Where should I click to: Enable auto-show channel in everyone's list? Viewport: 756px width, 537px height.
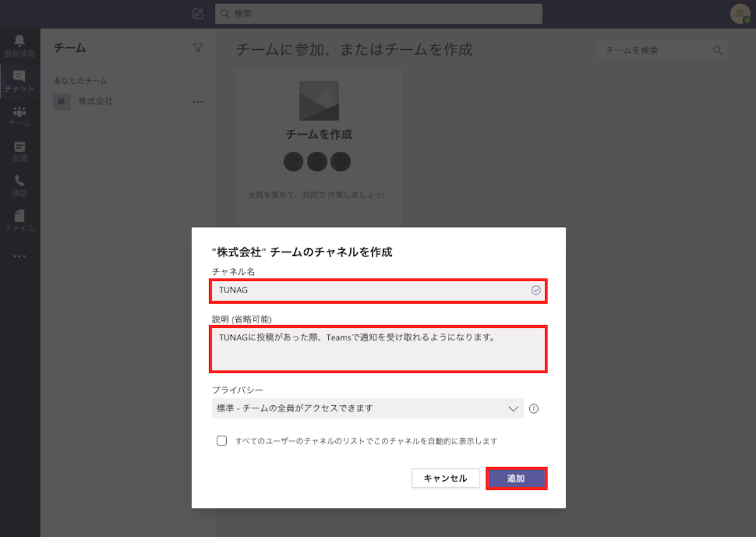pyautogui.click(x=222, y=441)
